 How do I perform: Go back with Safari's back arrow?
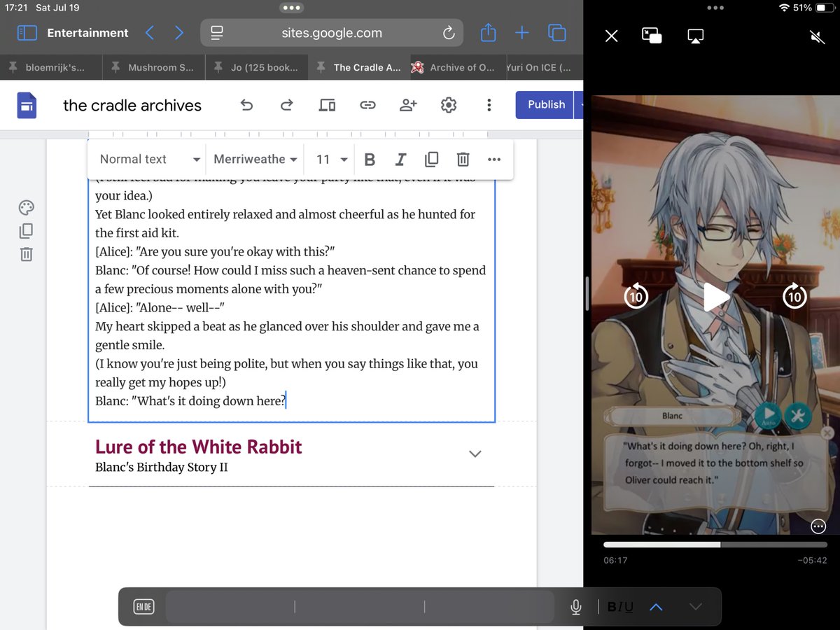pos(149,33)
